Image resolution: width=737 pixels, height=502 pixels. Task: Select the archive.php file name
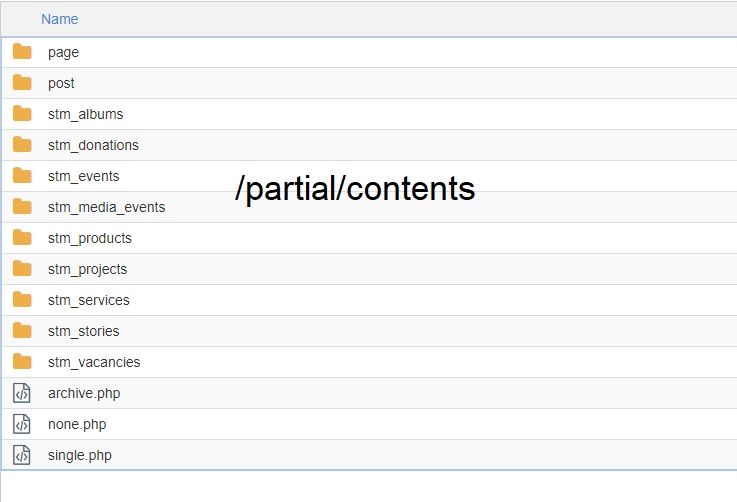pyautogui.click(x=84, y=393)
